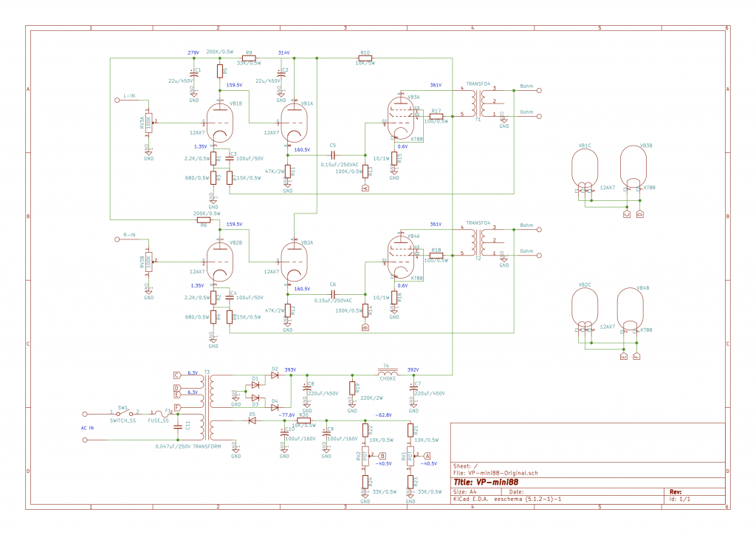The image size is (756, 535).
Task: Click the R-IN input label
Action: point(129,235)
